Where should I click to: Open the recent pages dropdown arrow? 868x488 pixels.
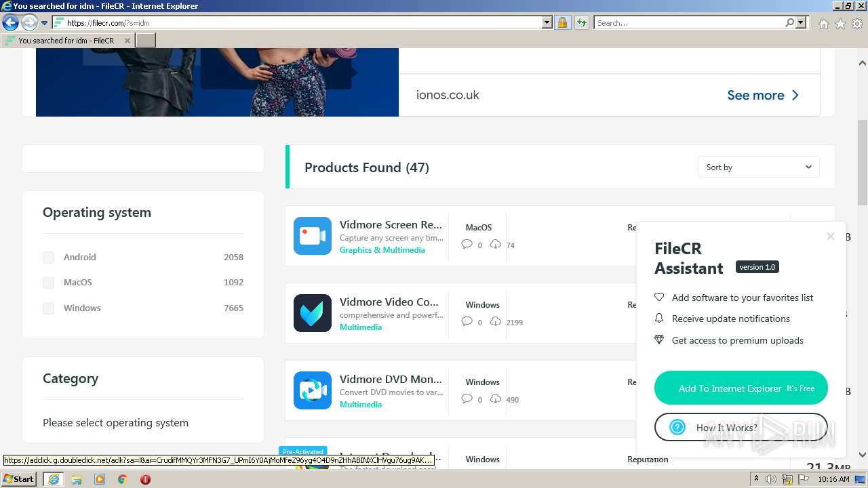(45, 23)
